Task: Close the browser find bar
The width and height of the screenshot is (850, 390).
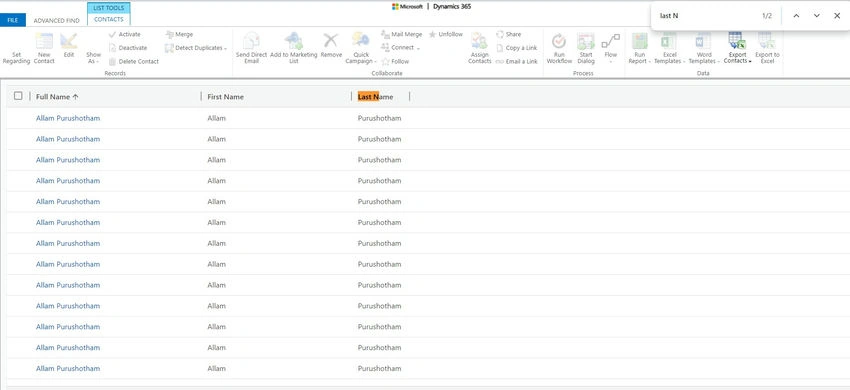Action: [x=837, y=16]
